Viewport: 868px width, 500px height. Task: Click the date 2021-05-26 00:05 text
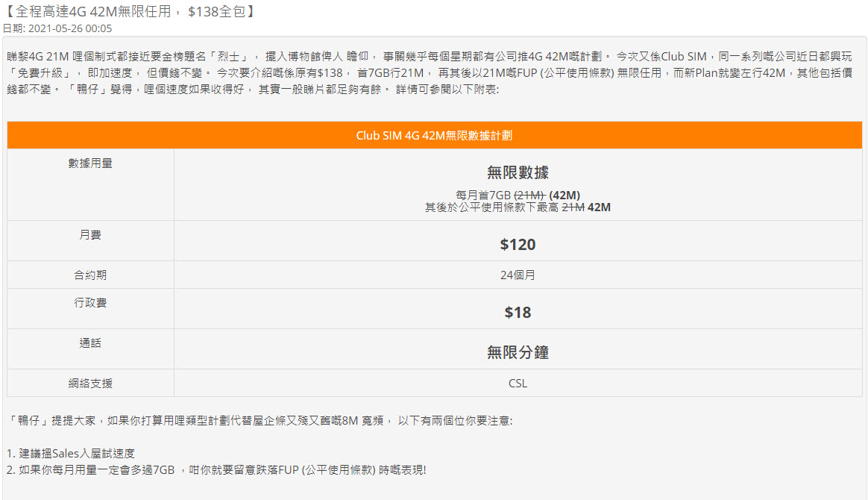tap(57, 28)
